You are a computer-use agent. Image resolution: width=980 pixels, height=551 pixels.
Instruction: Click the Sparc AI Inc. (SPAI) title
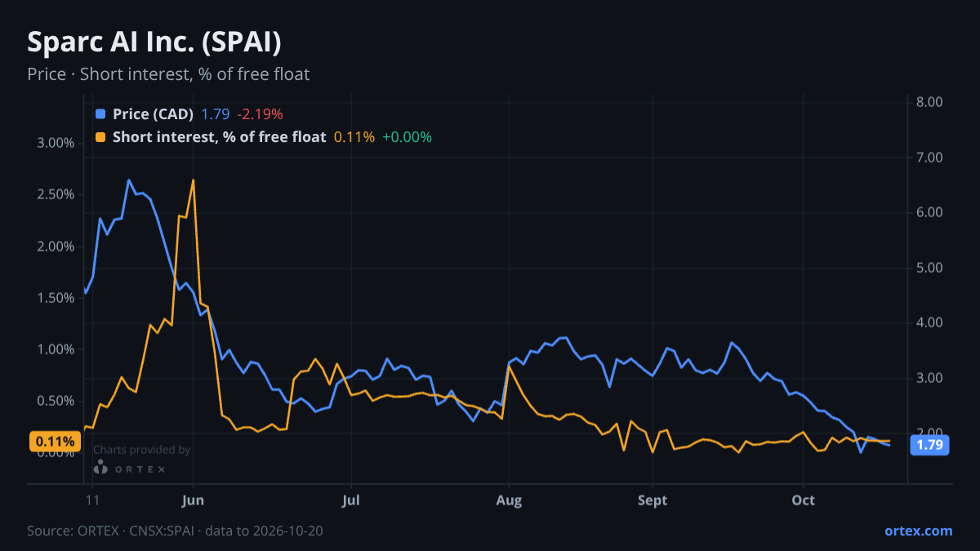coord(154,42)
